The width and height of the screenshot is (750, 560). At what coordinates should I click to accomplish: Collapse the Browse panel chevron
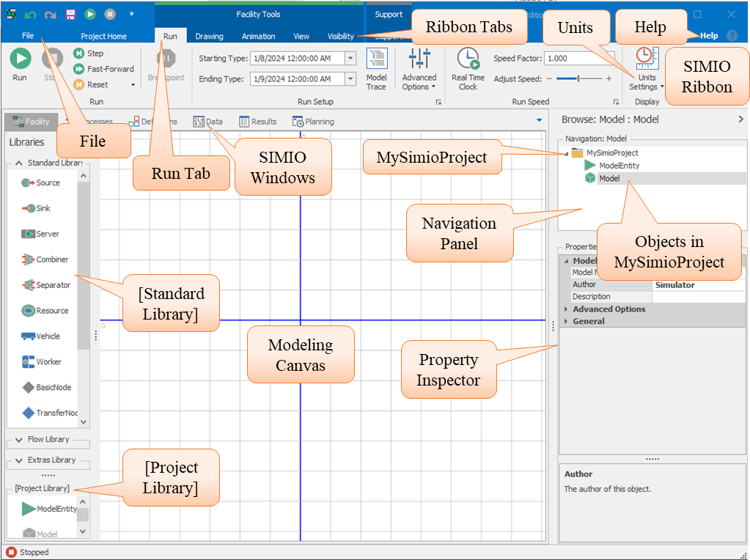(741, 119)
